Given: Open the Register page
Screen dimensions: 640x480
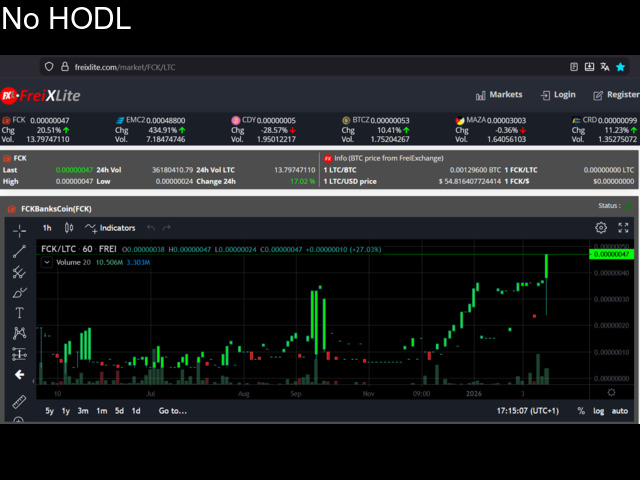Looking at the screenshot, I should point(616,95).
